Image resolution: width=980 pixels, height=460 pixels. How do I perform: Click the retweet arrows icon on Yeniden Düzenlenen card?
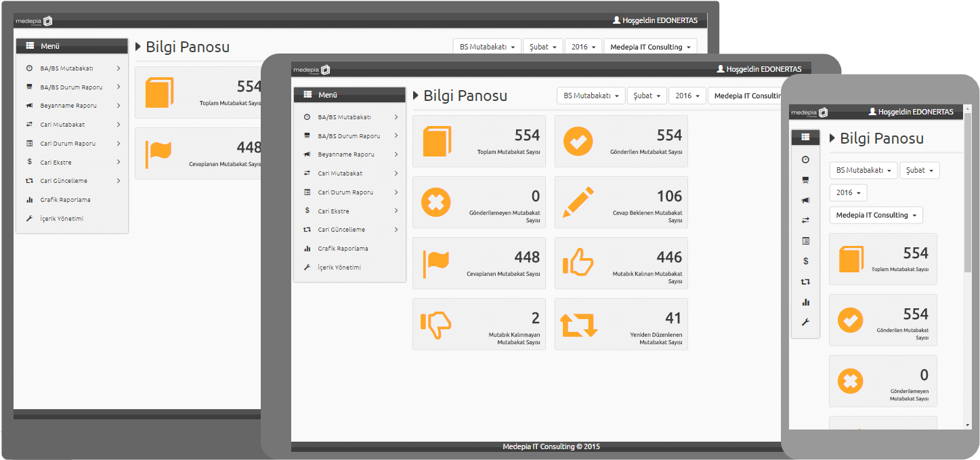pyautogui.click(x=578, y=325)
